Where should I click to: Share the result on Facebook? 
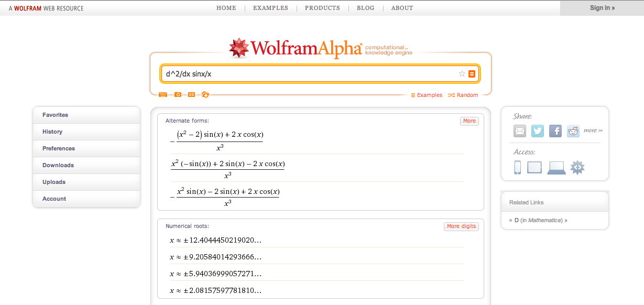click(555, 131)
